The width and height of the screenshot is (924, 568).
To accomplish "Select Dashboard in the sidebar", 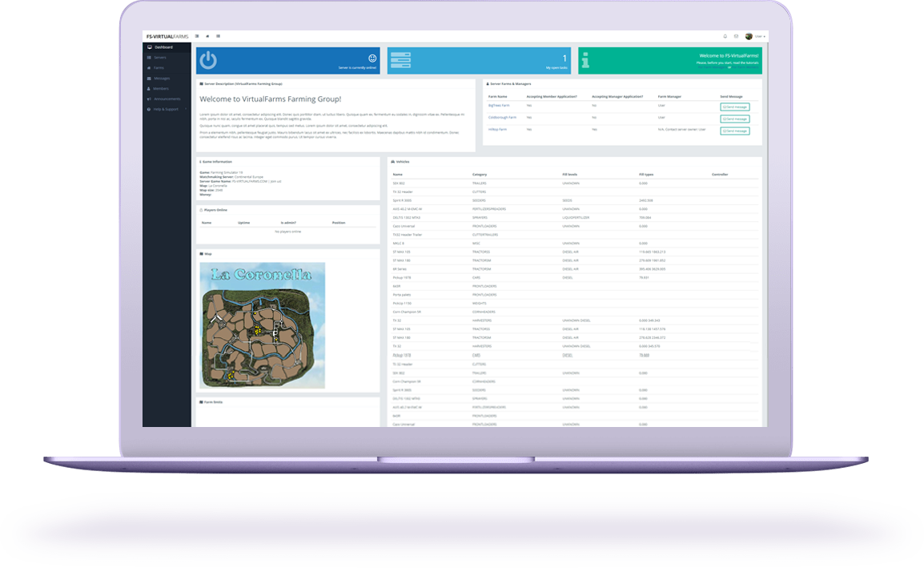I will pyautogui.click(x=167, y=47).
